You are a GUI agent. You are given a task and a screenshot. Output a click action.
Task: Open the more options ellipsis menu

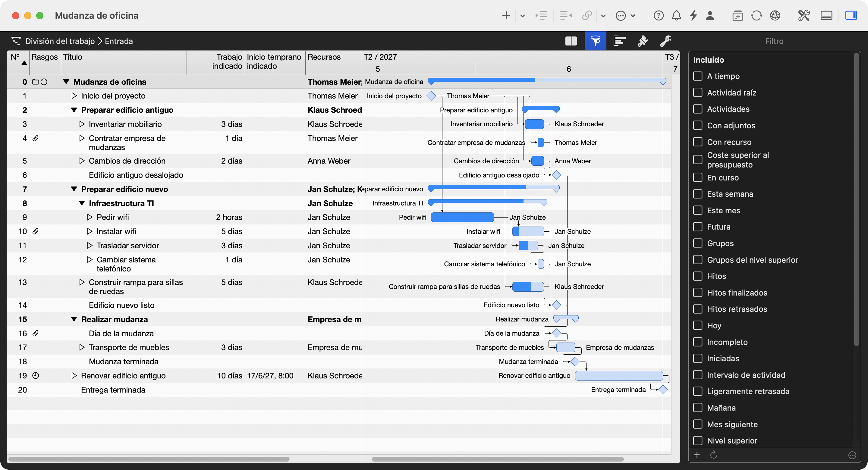click(620, 15)
